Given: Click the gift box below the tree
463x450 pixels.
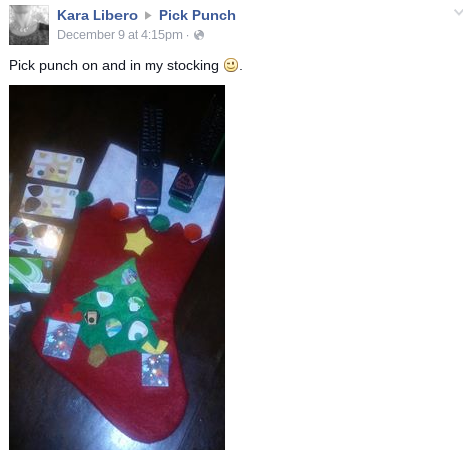Looking at the screenshot, I should click(155, 370).
